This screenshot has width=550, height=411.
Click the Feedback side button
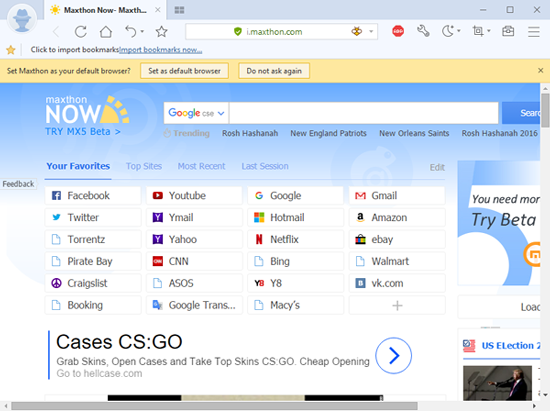[x=18, y=184]
